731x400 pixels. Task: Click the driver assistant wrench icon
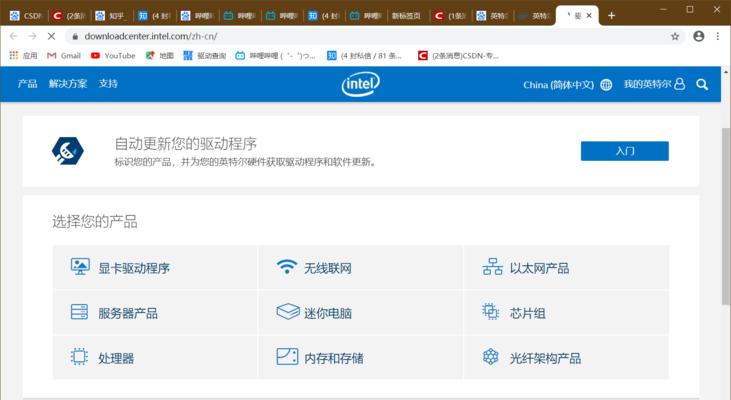pos(68,151)
